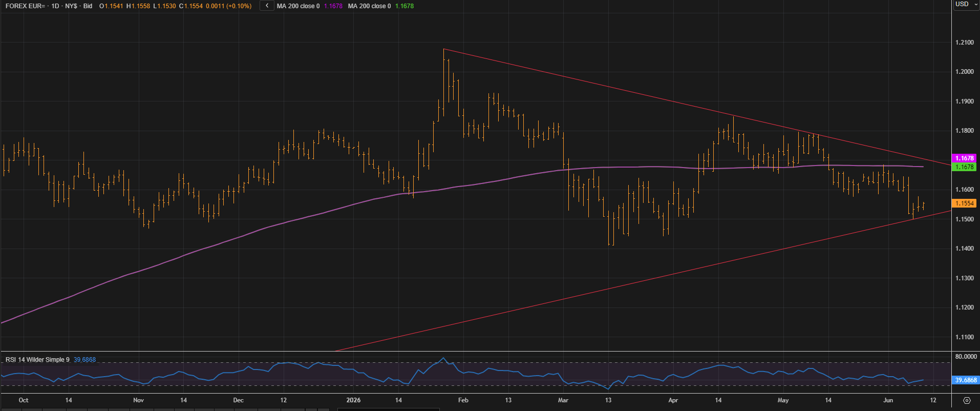Click the Jun label on the time axis
The image size is (980, 411).
click(888, 400)
